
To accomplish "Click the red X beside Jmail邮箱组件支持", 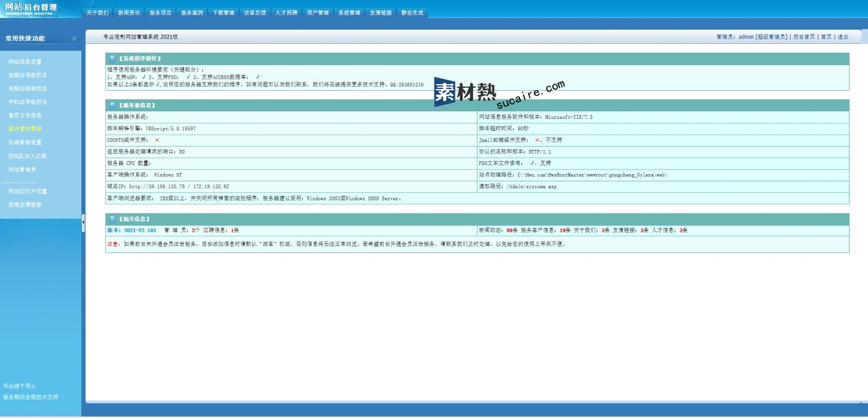I will (538, 140).
